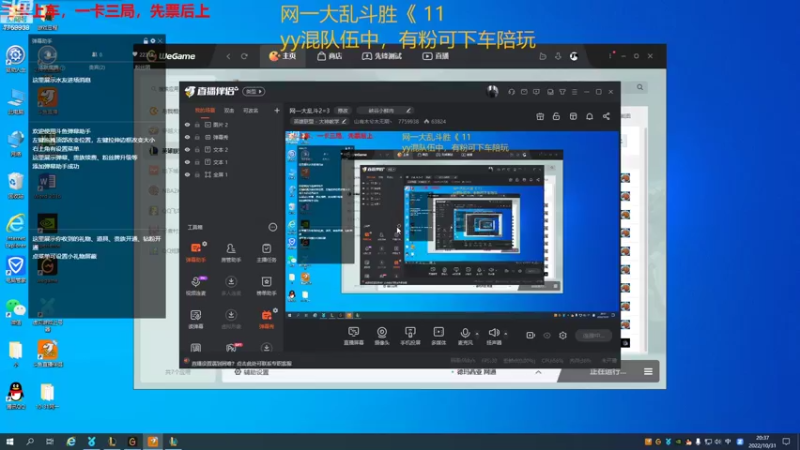Open Windows taskbar search
This screenshot has width=800, height=450.
point(30,441)
